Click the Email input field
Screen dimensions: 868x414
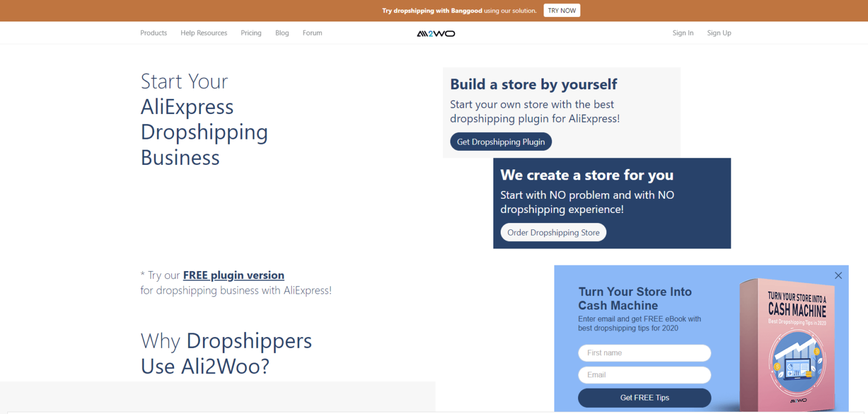point(644,374)
